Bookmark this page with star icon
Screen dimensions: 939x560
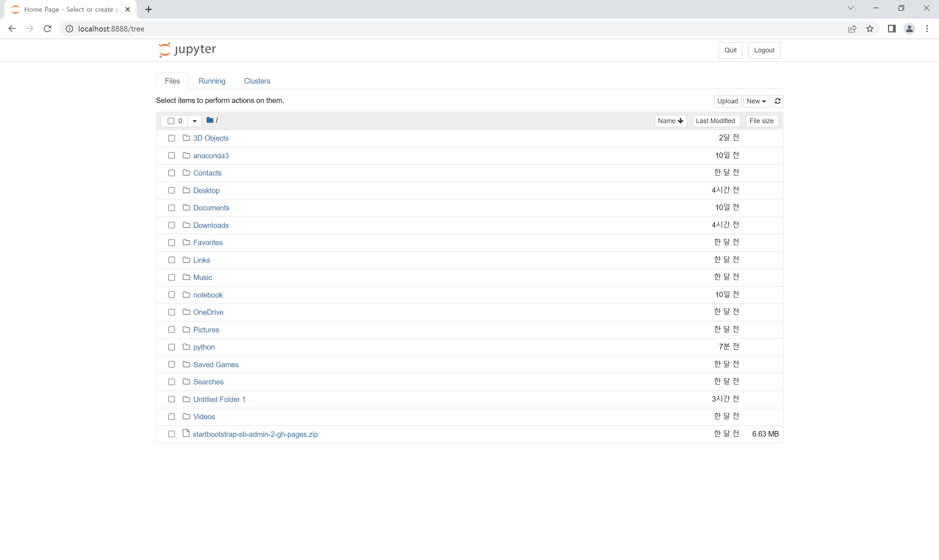pos(870,29)
